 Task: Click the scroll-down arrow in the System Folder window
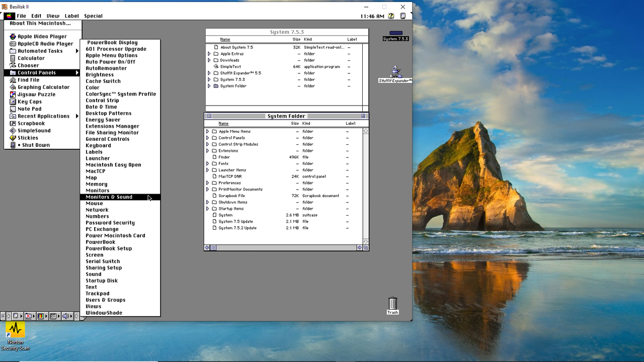coord(366,241)
